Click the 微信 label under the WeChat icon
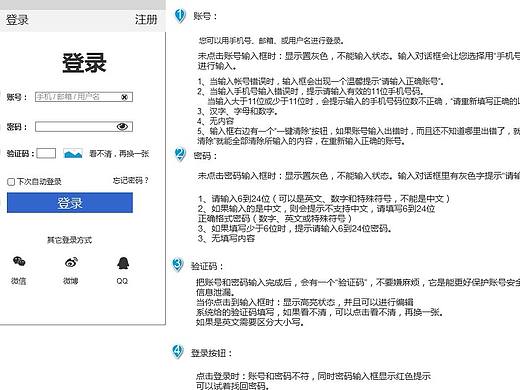Screen dimensions: 520x390 coord(18,281)
